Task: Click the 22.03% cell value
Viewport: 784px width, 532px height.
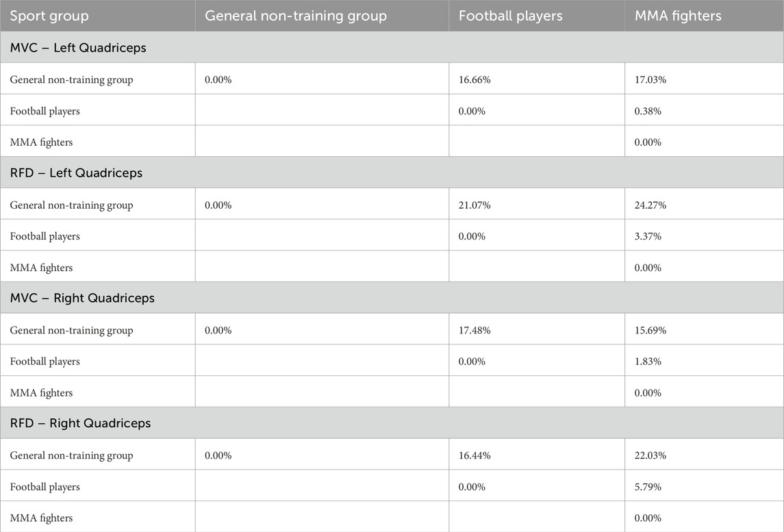Action: tap(650, 455)
